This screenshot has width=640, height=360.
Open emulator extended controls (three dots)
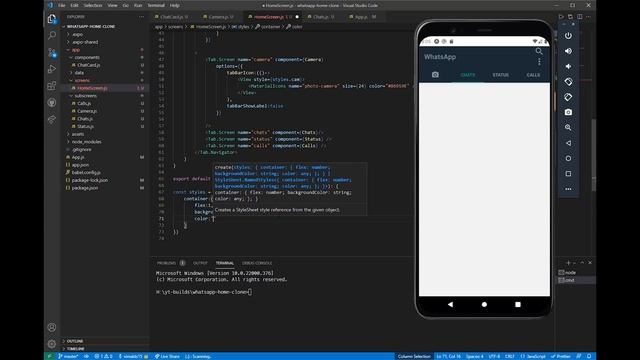click(x=568, y=189)
